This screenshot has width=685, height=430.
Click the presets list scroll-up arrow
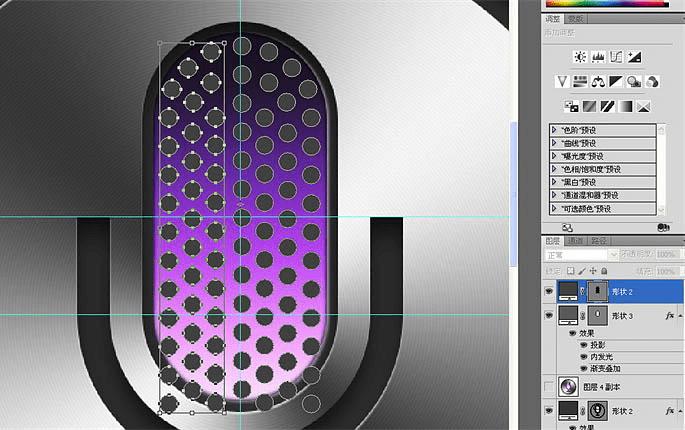click(x=661, y=129)
